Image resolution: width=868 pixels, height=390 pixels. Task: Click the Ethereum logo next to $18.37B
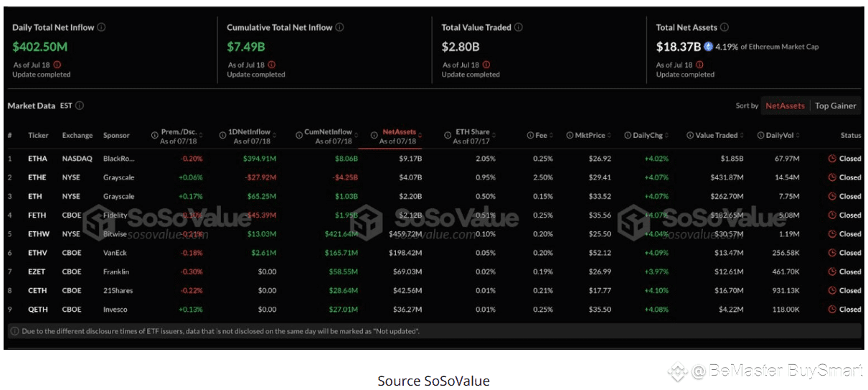(x=709, y=47)
